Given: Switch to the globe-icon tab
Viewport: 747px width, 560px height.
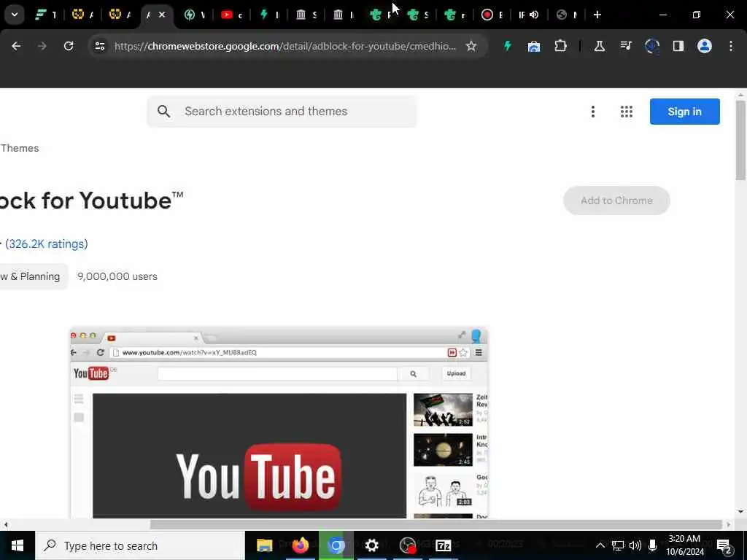Looking at the screenshot, I should [x=566, y=15].
